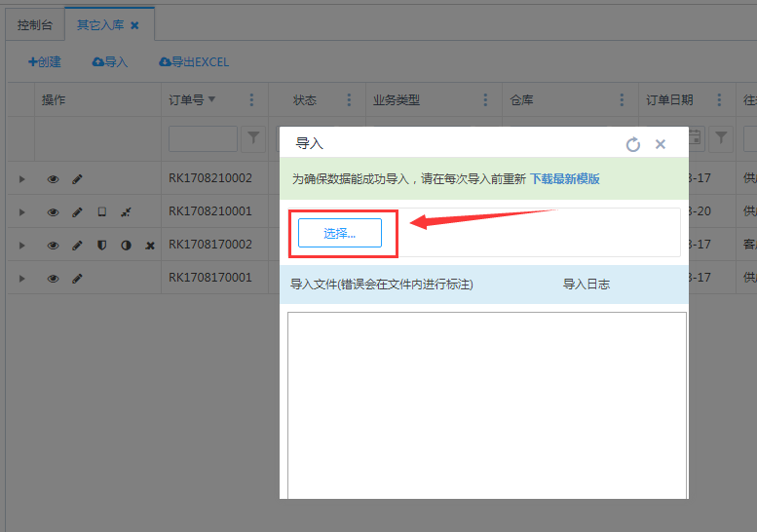Open the 订单号 column options menu
757x532 pixels.
click(x=252, y=100)
